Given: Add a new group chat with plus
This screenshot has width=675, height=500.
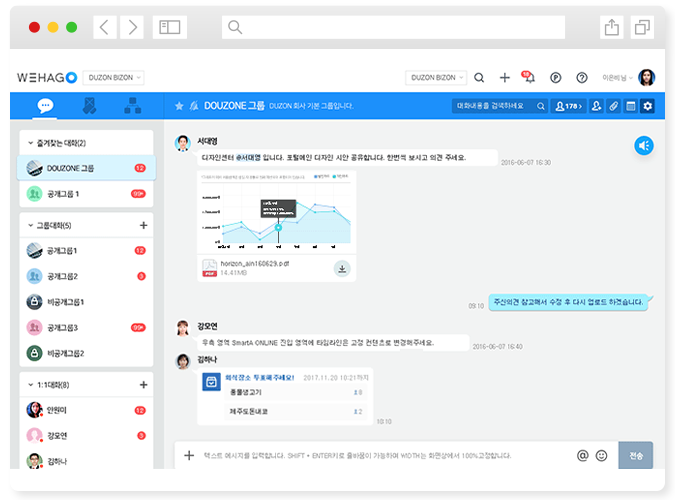Looking at the screenshot, I should [143, 225].
